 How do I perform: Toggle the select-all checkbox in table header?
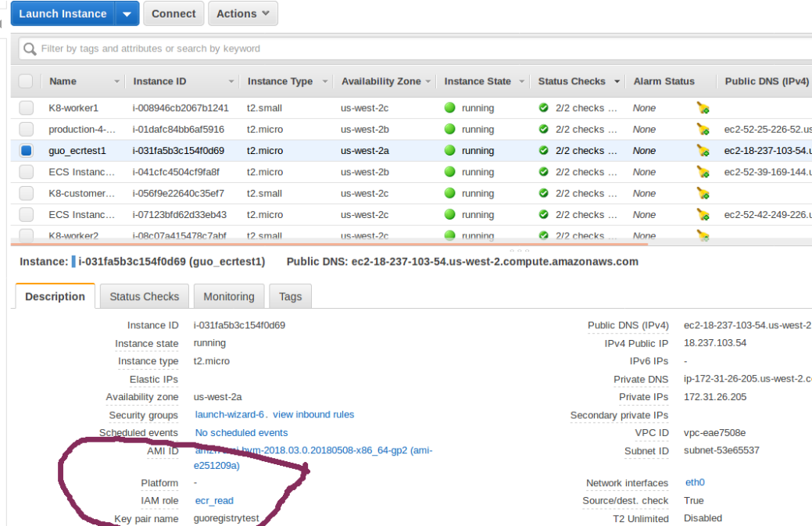26,81
